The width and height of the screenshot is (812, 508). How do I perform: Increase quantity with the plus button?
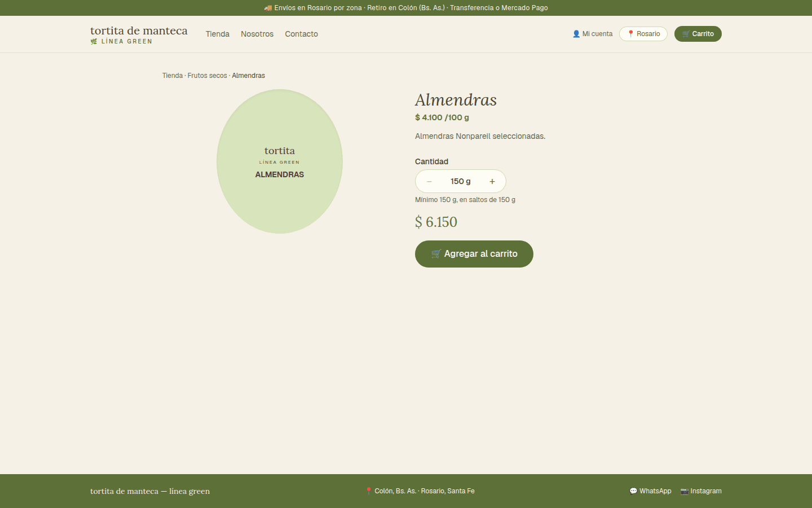point(492,181)
